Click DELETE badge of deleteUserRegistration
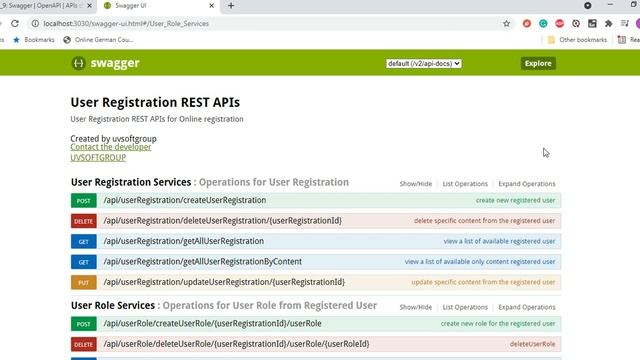Image resolution: width=640 pixels, height=360 pixels. point(84,221)
